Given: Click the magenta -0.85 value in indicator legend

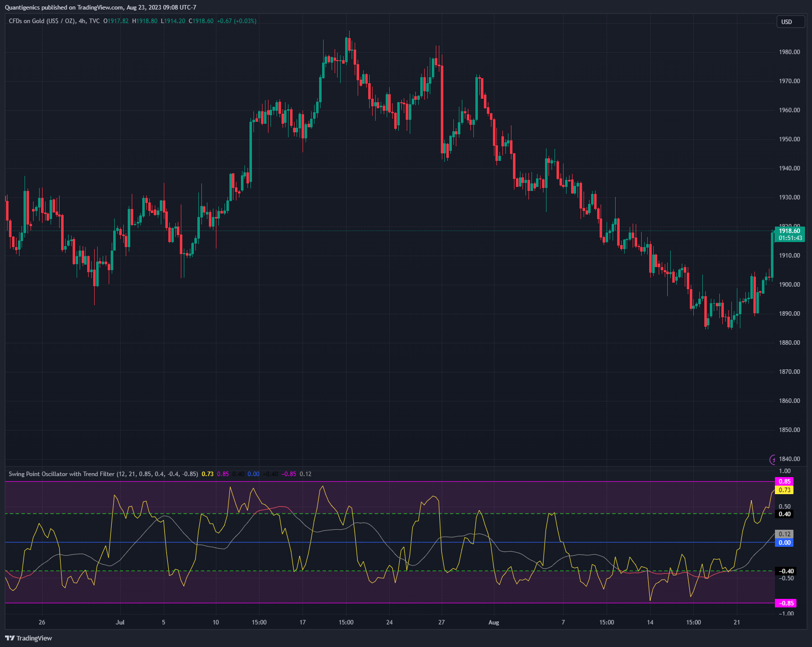Looking at the screenshot, I should [289, 474].
